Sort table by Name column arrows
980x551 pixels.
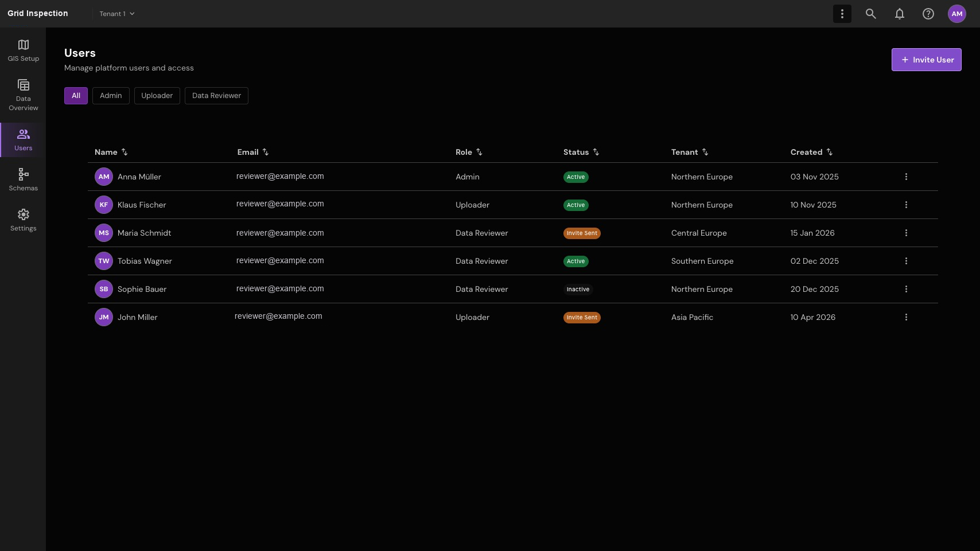[x=125, y=152]
